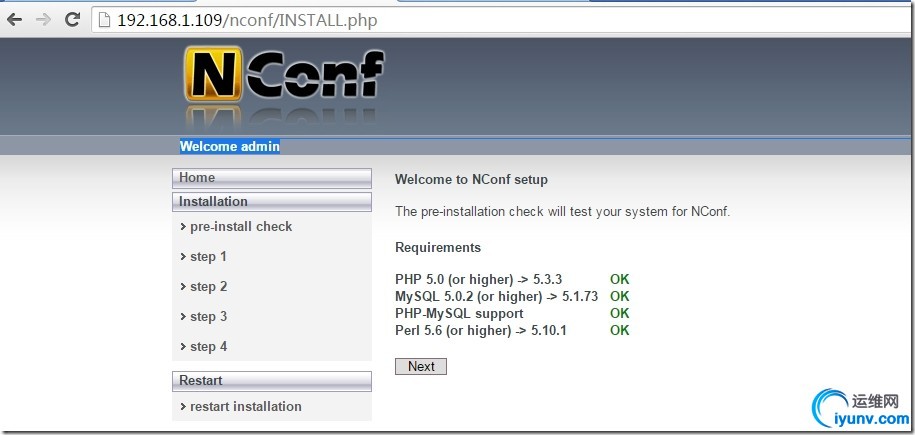Click the Requirements heading

point(438,248)
